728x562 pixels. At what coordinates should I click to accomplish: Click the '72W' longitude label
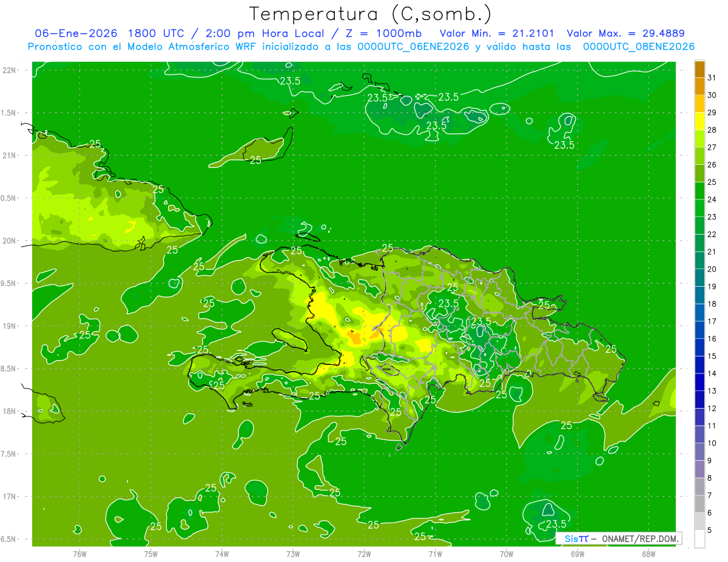coord(364,554)
